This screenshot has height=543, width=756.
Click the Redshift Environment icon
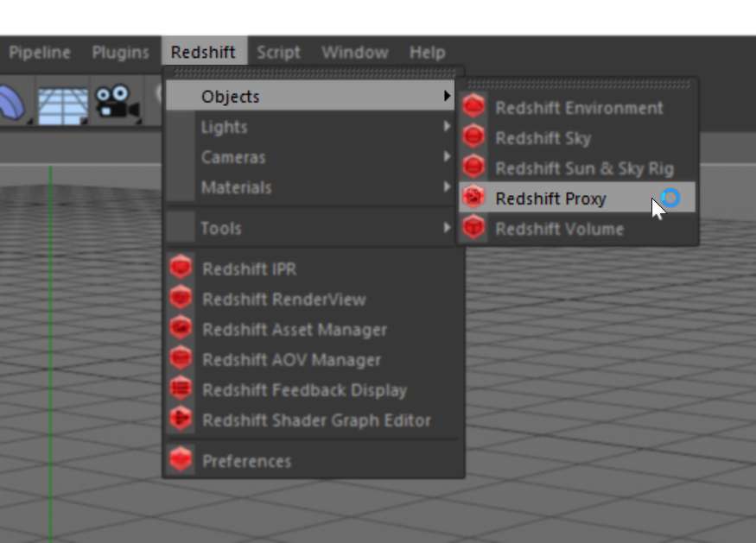[473, 106]
